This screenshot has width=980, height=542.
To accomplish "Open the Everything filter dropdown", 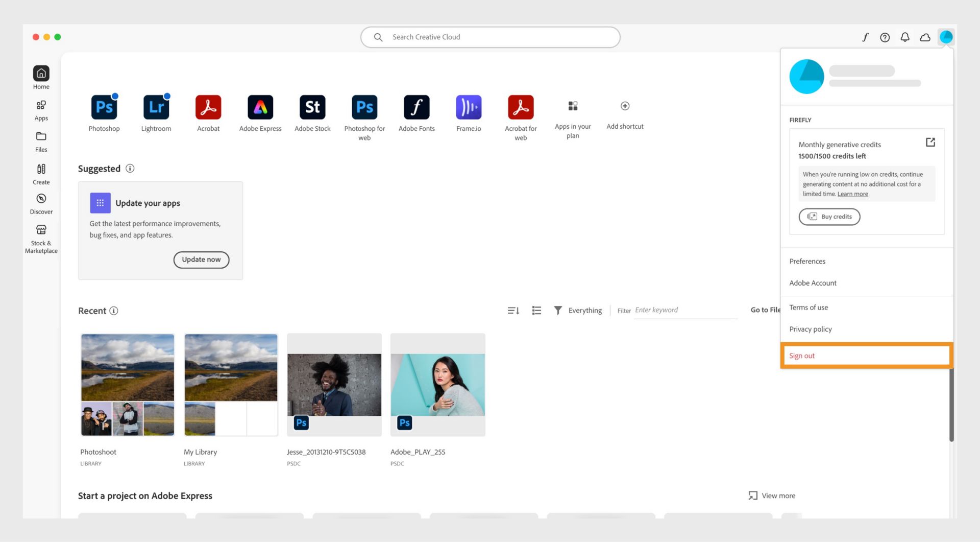I will [585, 310].
